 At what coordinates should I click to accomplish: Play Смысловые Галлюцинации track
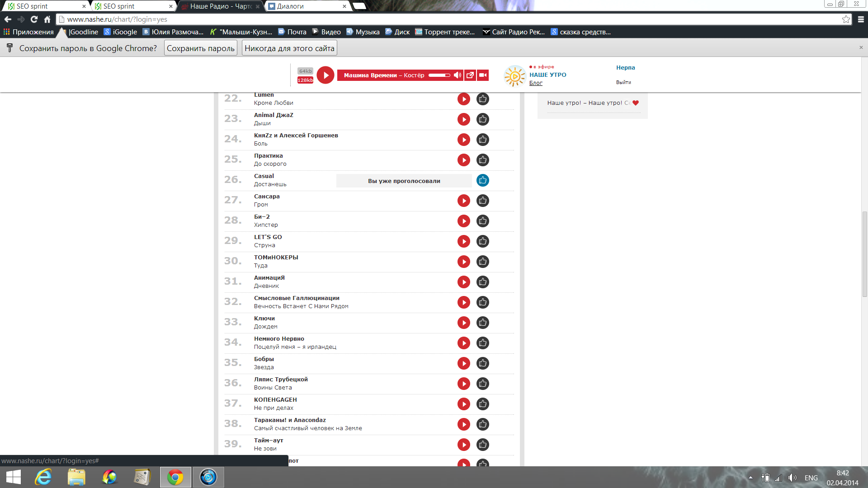pyautogui.click(x=463, y=302)
